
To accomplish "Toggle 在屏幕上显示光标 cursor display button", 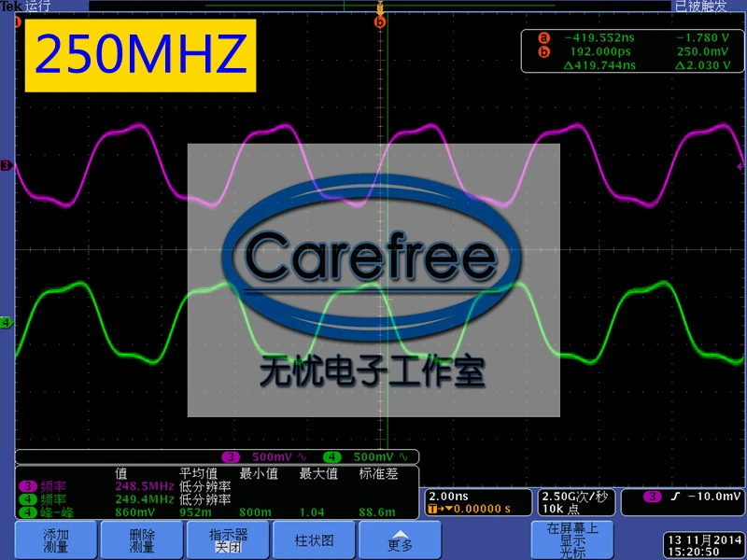I will pyautogui.click(x=572, y=540).
